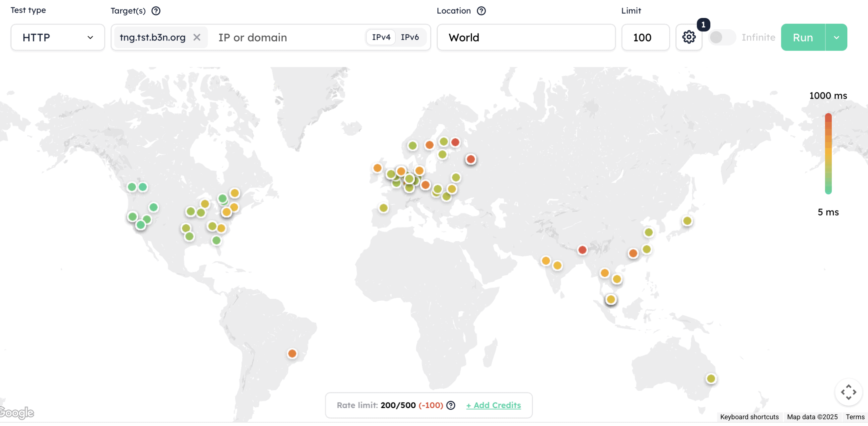Click the Rate limit help icon
The width and height of the screenshot is (868, 426).
tap(451, 405)
